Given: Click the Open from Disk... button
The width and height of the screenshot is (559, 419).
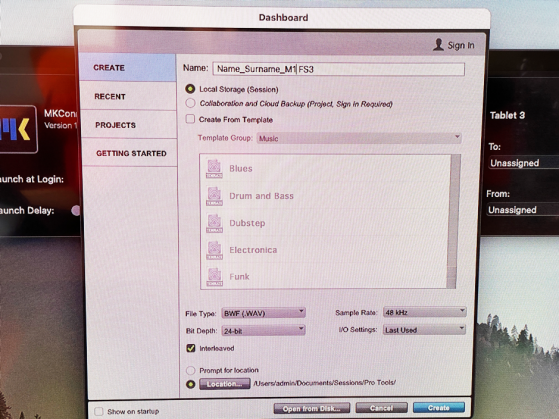Looking at the screenshot, I should [x=312, y=408].
